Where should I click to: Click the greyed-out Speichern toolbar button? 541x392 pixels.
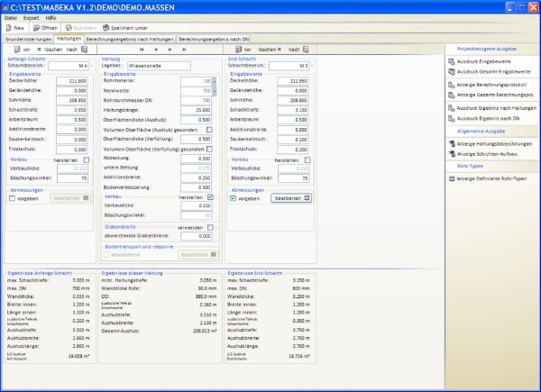pos(81,28)
